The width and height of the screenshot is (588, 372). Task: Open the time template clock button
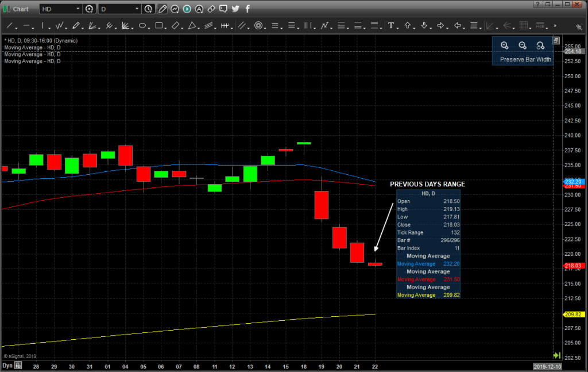point(149,9)
